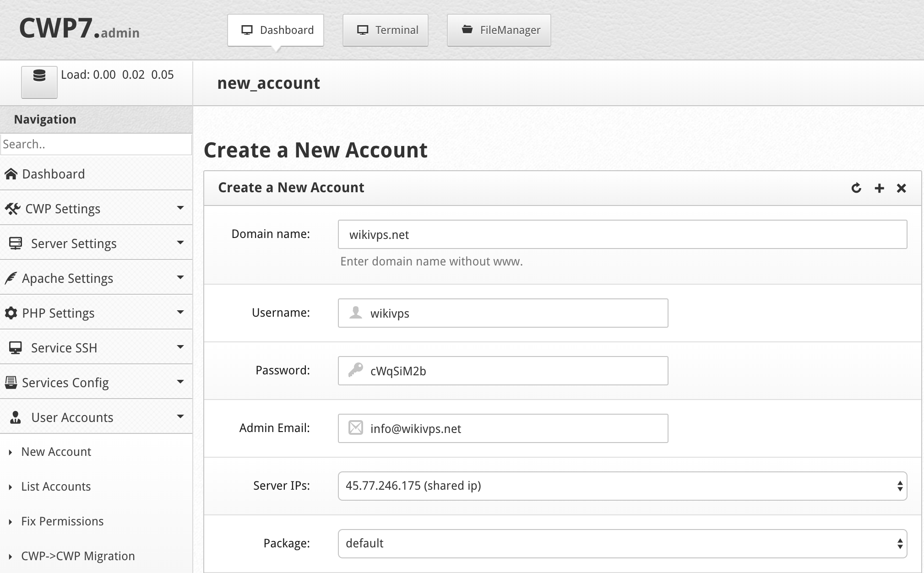Click the PHP Settings gear icon
Image resolution: width=924 pixels, height=573 pixels.
(x=11, y=313)
